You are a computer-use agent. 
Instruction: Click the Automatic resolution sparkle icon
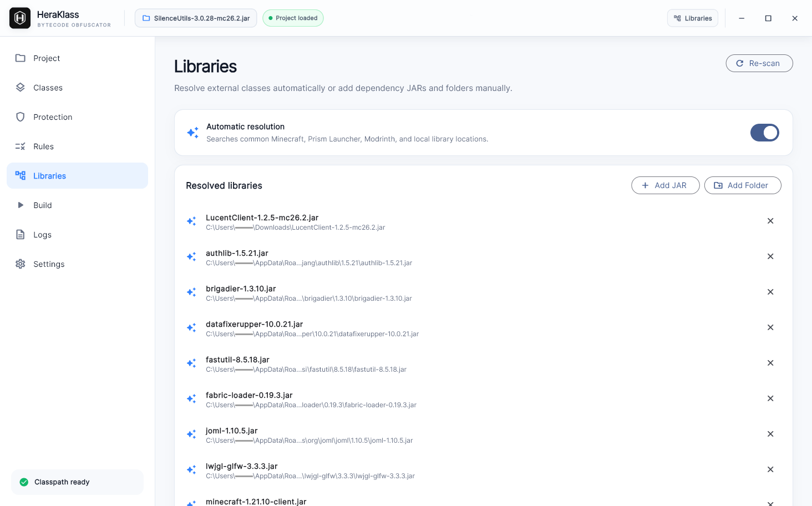[192, 133]
